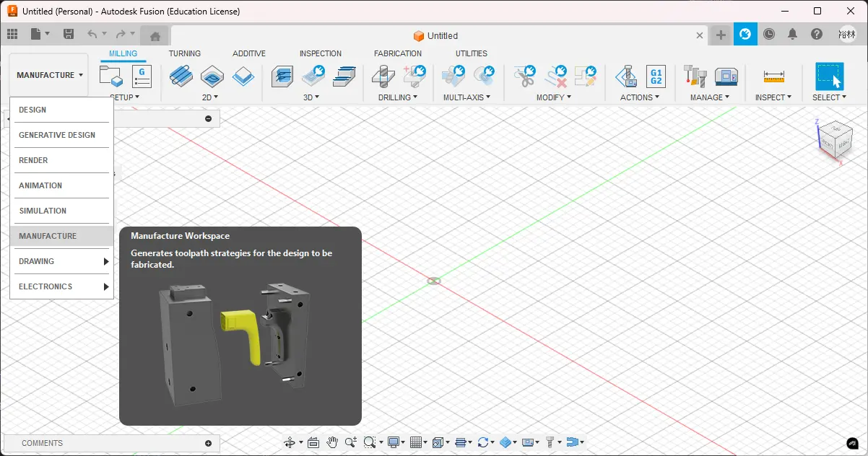Click the Post Process G1 G2 icon
Screen dimensions: 868x456
[656, 76]
